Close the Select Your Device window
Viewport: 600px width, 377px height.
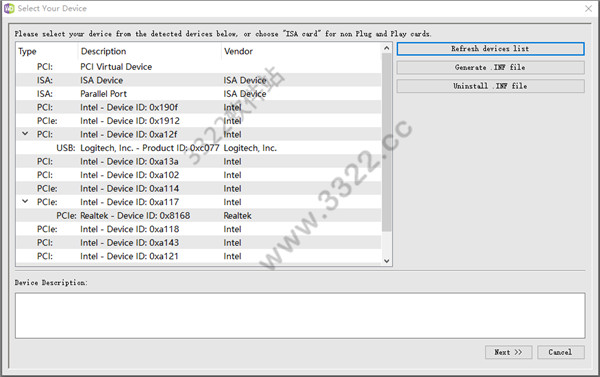pyautogui.click(x=589, y=8)
